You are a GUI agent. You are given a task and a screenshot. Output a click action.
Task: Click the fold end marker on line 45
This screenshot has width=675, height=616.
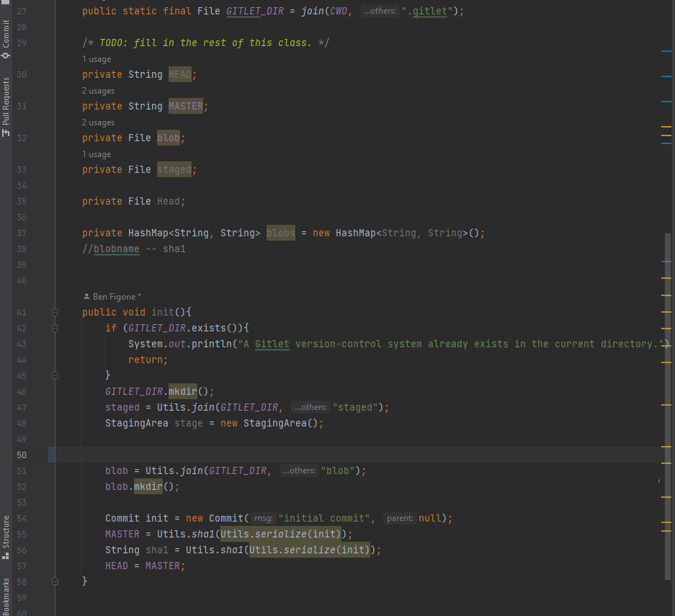pos(54,376)
